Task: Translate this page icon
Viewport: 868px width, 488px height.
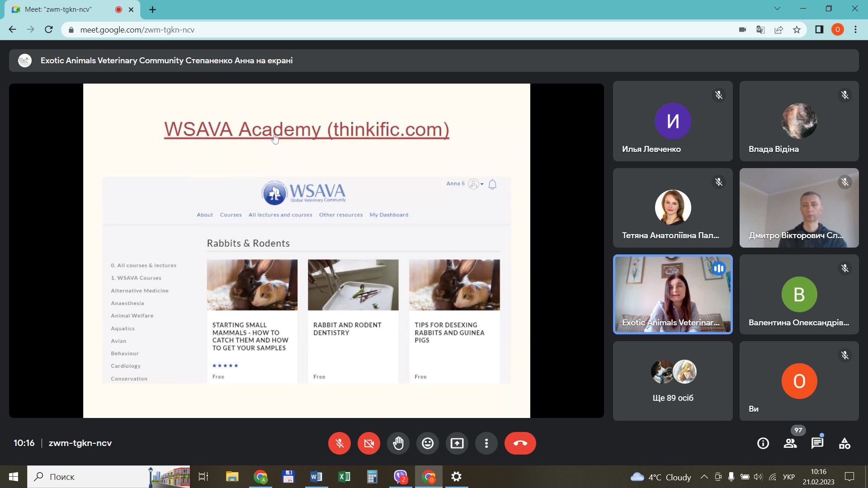Action: coord(760,30)
